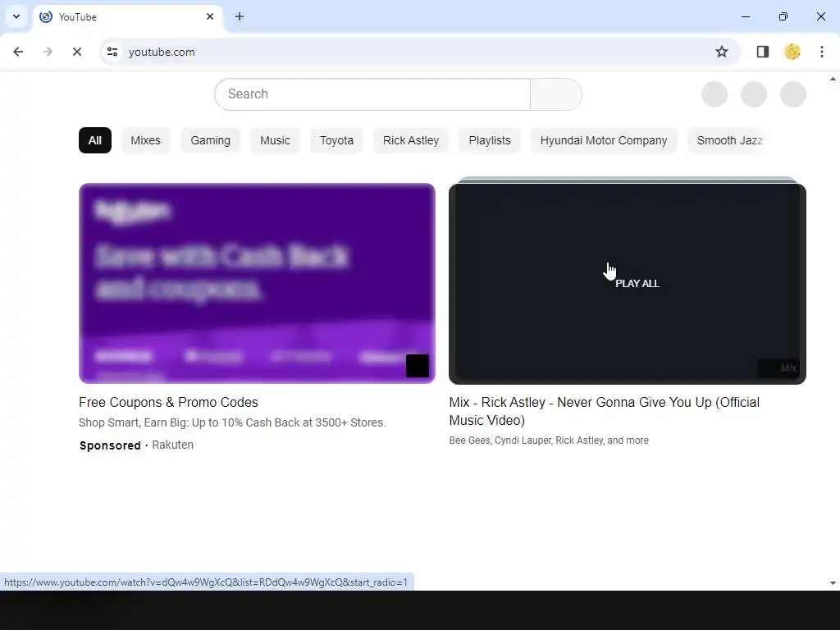Click the Rakuten advertiser name
Screen dimensions: 840x630
pos(172,445)
